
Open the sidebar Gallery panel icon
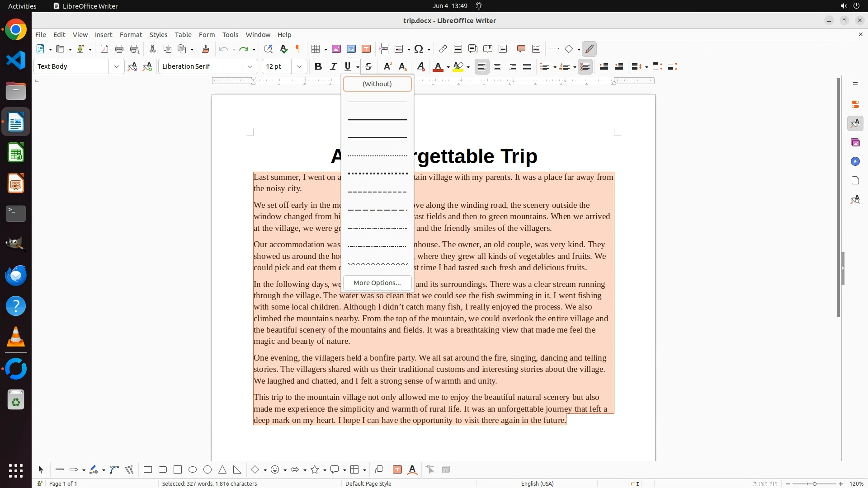pyautogui.click(x=855, y=142)
